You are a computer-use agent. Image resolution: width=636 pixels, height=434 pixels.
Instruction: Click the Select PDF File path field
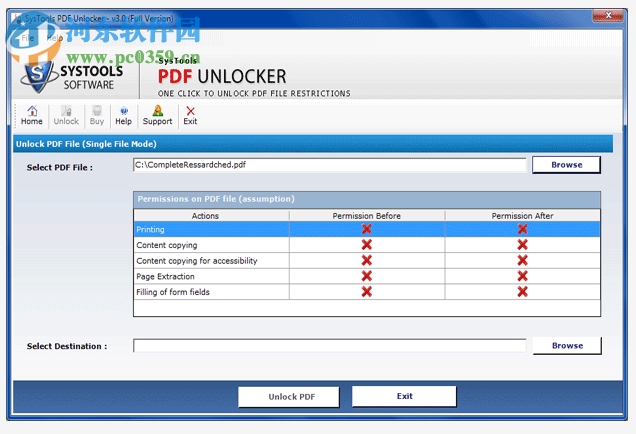click(330, 165)
